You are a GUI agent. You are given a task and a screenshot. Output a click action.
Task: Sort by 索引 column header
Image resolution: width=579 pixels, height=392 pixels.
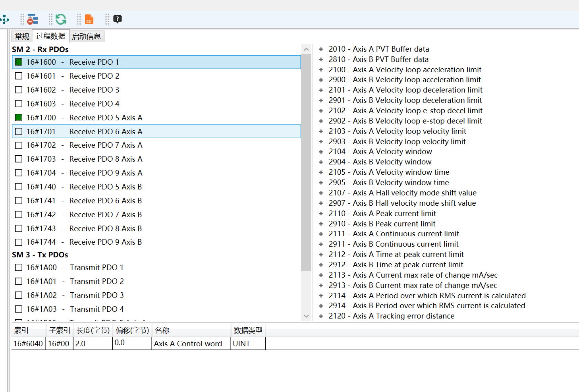click(29, 330)
